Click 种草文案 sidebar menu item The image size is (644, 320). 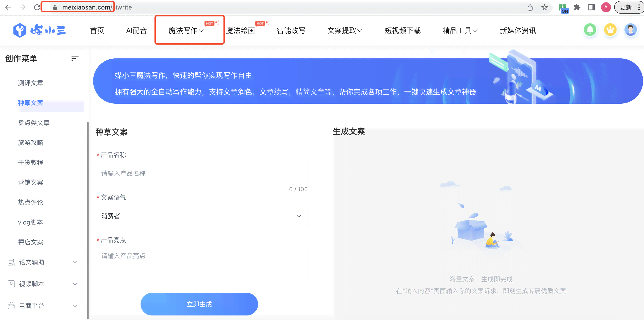(31, 103)
